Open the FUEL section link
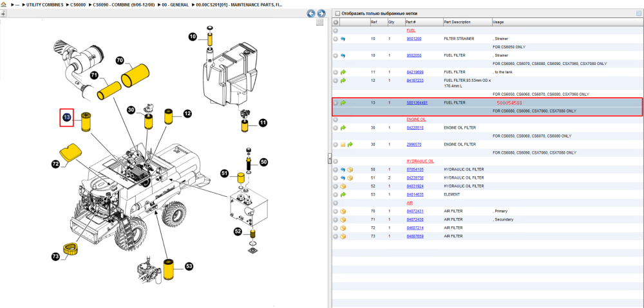Viewport: 644px width, 308px height. click(411, 30)
